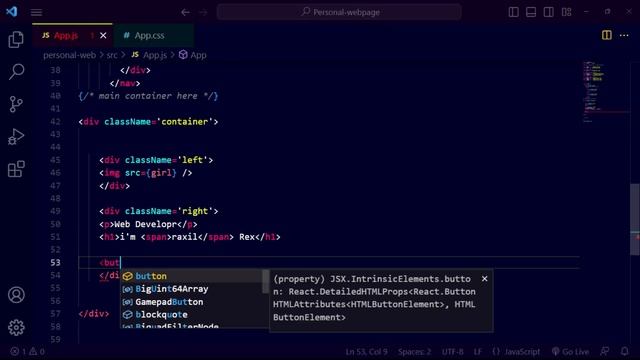Viewport: 640px width, 360px height.
Task: Open the Manage gear menu
Action: point(16,327)
